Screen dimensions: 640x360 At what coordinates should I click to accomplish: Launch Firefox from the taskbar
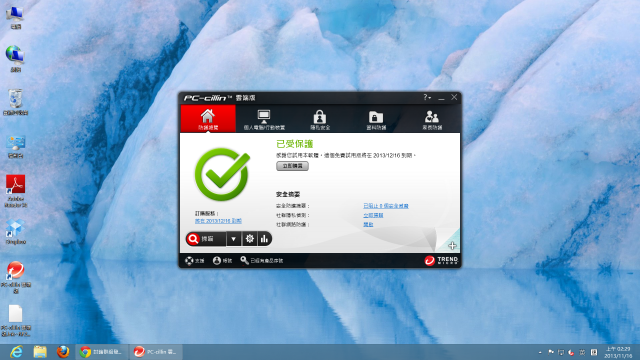(x=63, y=352)
